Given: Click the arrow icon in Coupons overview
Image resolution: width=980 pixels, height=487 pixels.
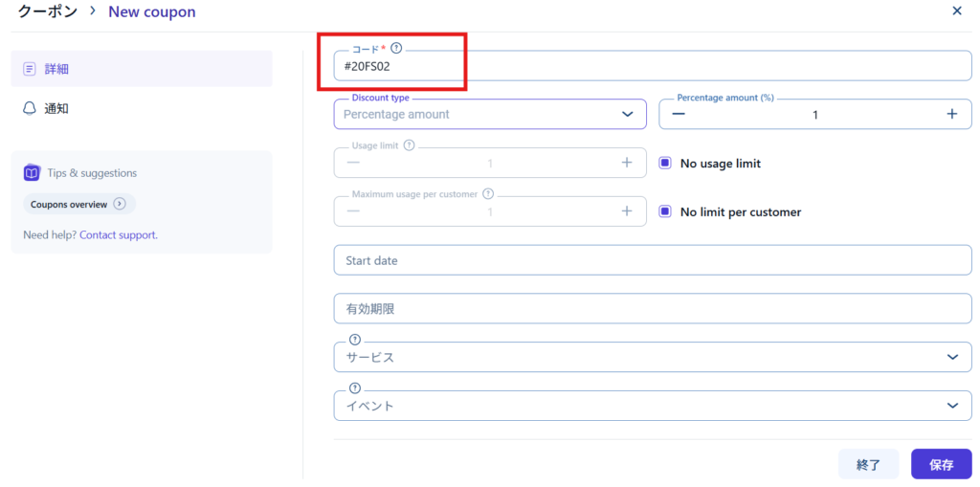Looking at the screenshot, I should [120, 204].
